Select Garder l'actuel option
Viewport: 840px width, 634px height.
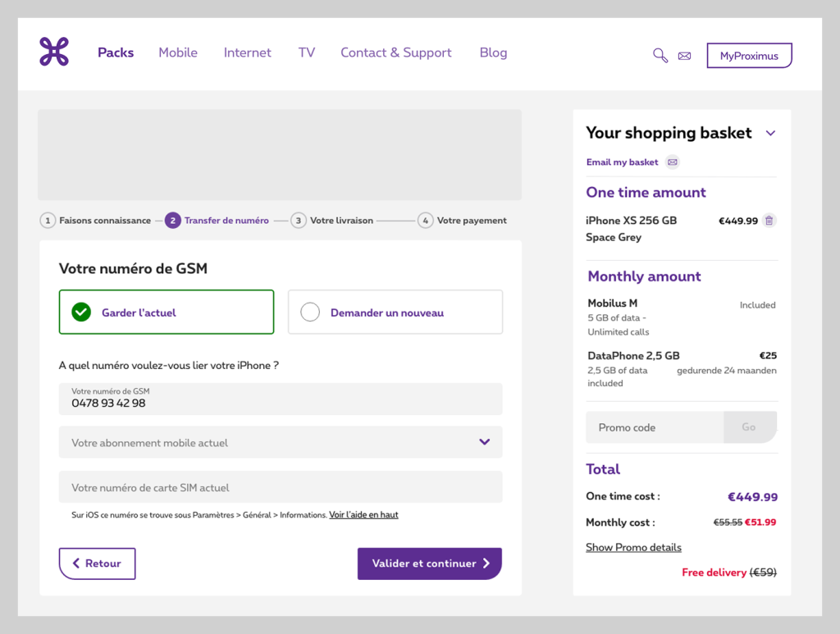point(166,312)
